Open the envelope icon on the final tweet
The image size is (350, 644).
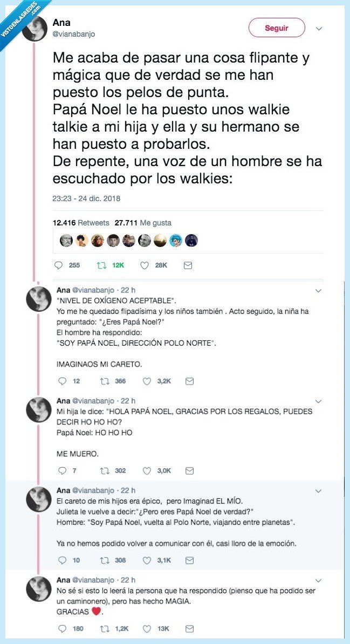click(x=189, y=628)
